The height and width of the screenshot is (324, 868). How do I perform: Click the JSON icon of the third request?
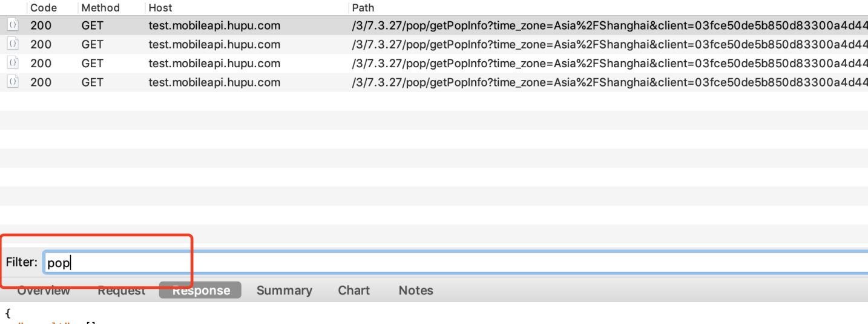tap(12, 63)
